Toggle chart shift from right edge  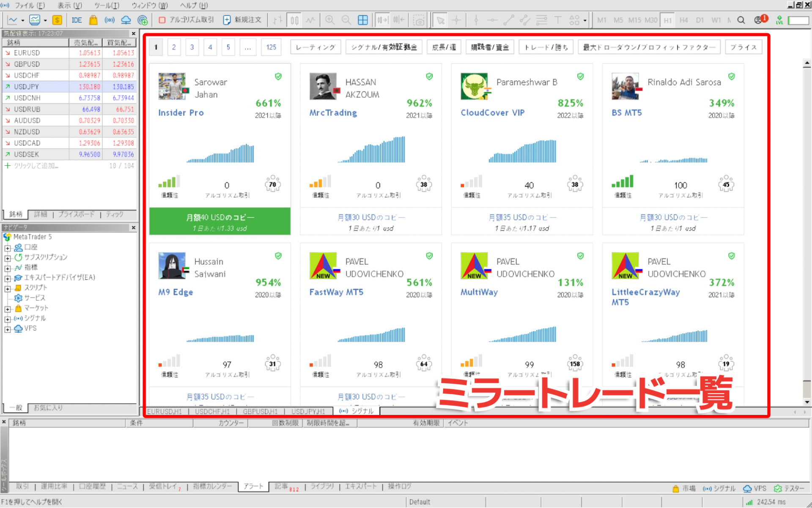398,20
